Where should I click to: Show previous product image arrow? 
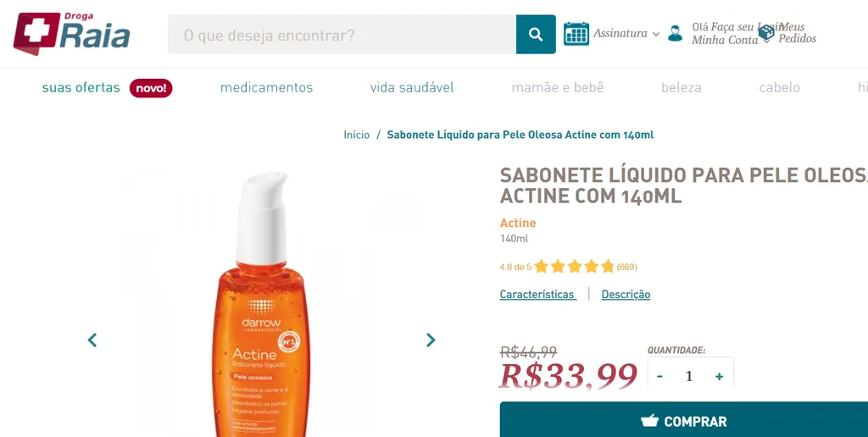click(92, 340)
